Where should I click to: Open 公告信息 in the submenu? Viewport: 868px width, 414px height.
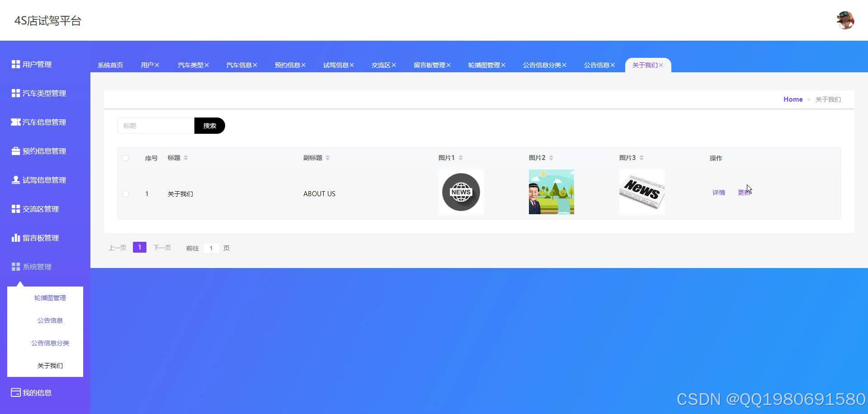coord(50,320)
